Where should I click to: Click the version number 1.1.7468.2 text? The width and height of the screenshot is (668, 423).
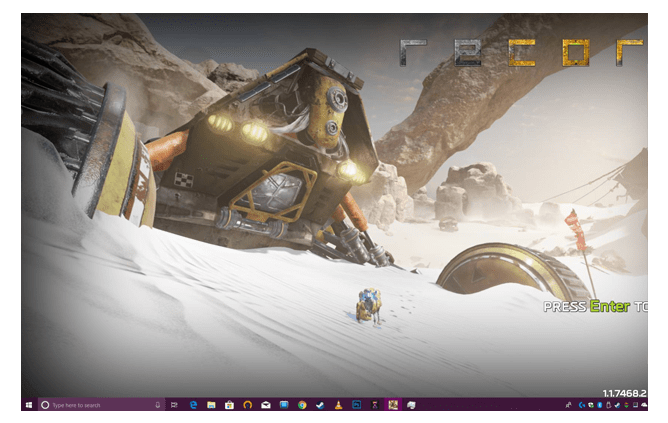(625, 393)
